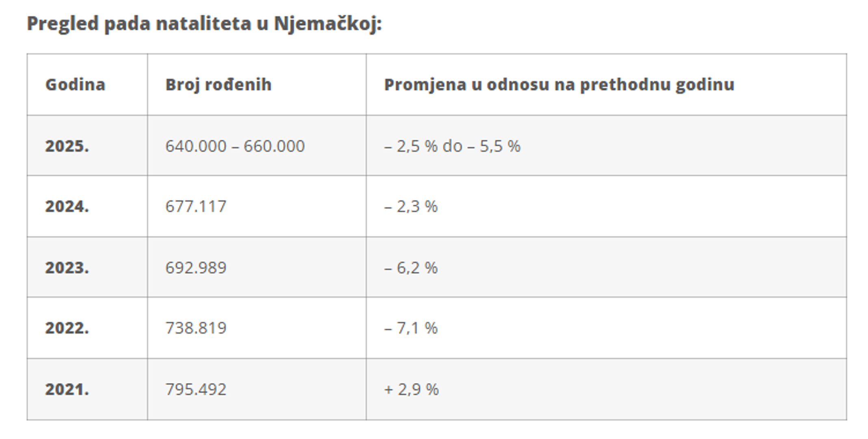
Task: Click the births value "795.492"
Action: point(196,389)
